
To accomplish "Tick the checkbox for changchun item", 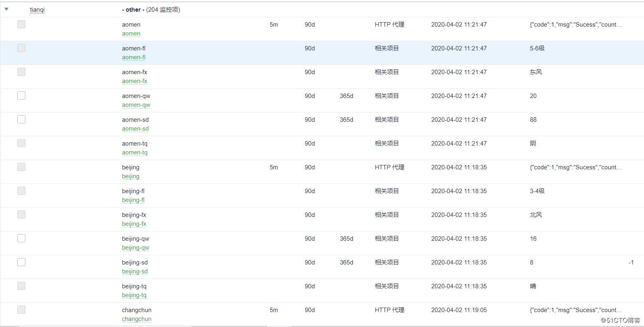I will coord(21,310).
